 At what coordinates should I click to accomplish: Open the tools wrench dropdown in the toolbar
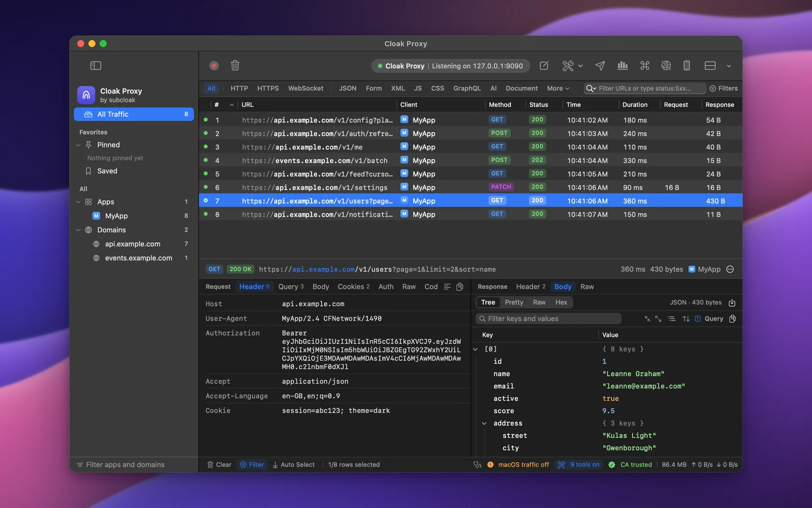click(572, 66)
